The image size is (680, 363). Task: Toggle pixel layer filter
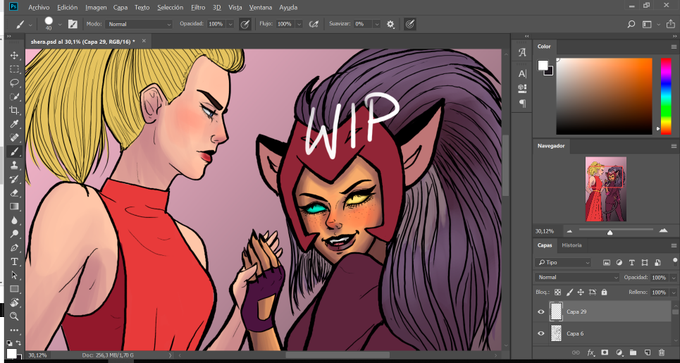click(x=606, y=262)
